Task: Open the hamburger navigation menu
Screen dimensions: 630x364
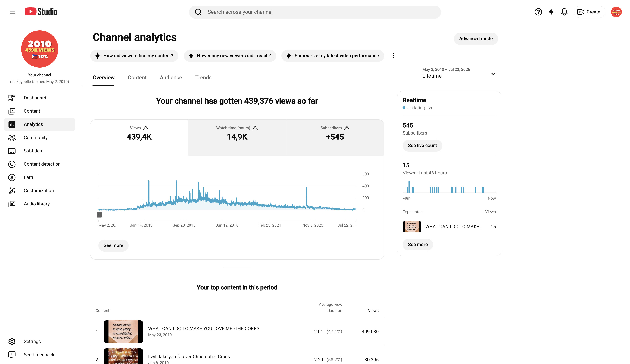Action: 12,12
